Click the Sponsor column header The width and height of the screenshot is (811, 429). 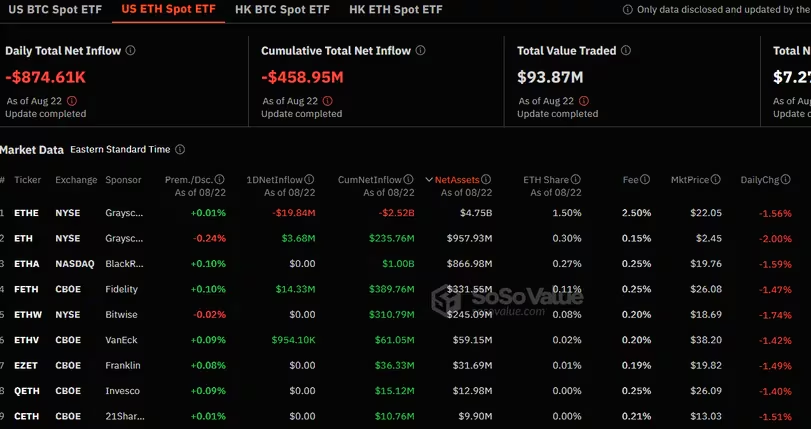pos(124,180)
